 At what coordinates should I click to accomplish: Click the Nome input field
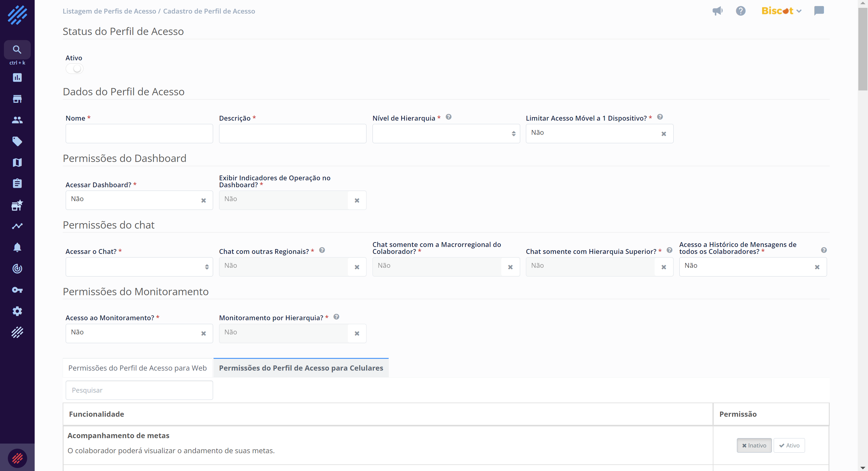pos(139,134)
